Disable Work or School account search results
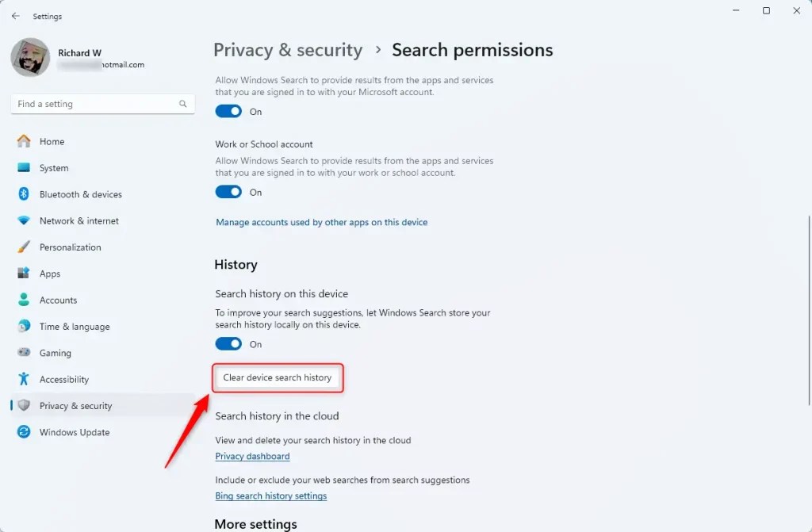 coord(228,192)
